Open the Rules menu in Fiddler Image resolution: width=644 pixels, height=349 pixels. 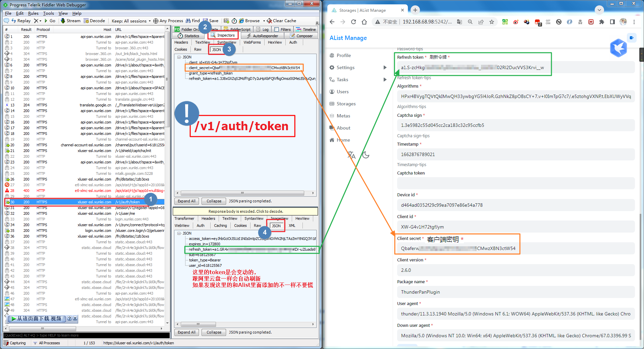click(x=33, y=13)
